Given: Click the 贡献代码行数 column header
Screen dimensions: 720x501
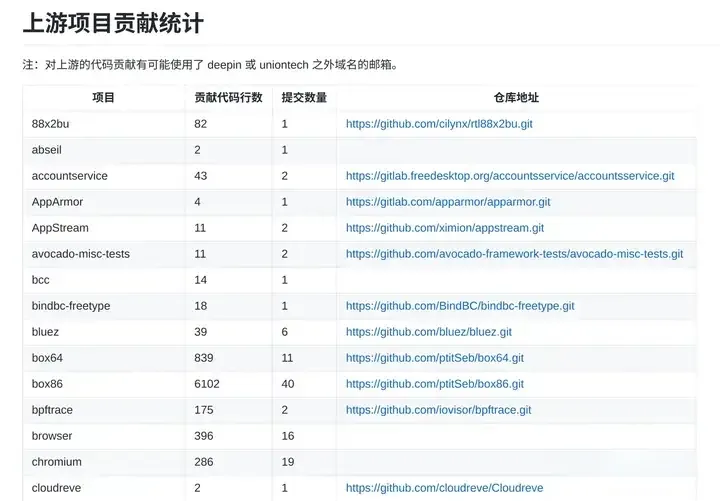Looking at the screenshot, I should point(228,97).
